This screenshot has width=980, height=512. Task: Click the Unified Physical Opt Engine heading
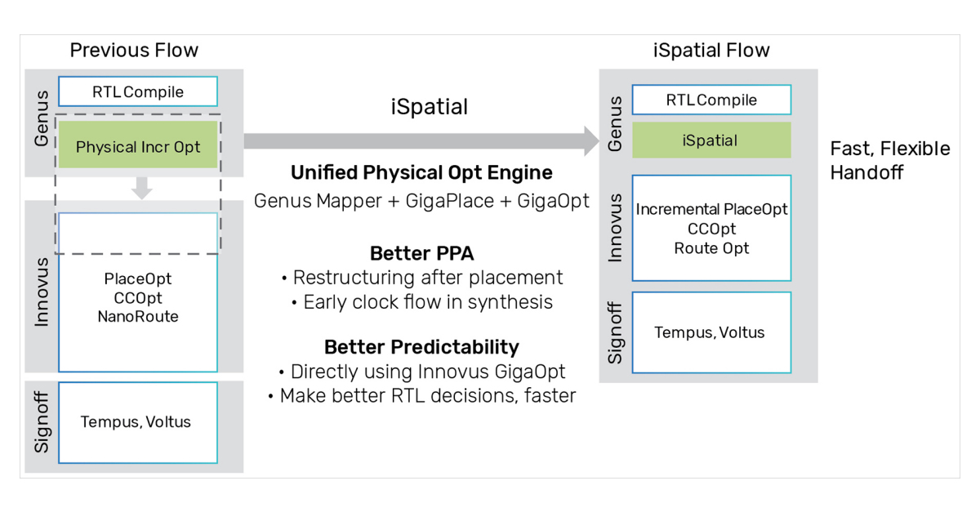coord(421,173)
